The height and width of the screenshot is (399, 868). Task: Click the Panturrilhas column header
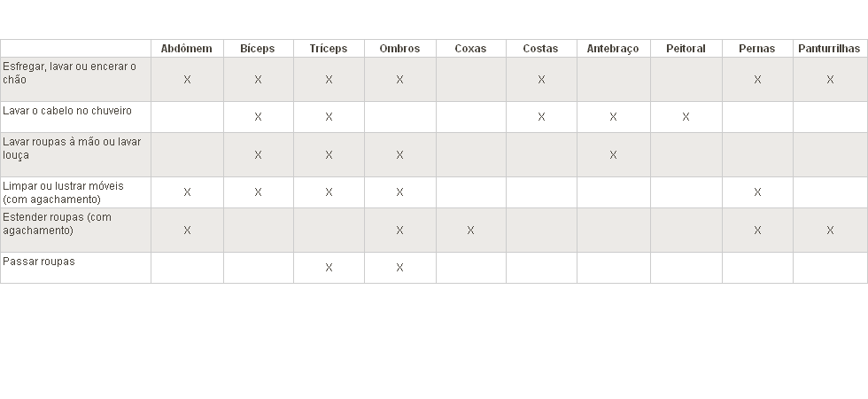829,49
